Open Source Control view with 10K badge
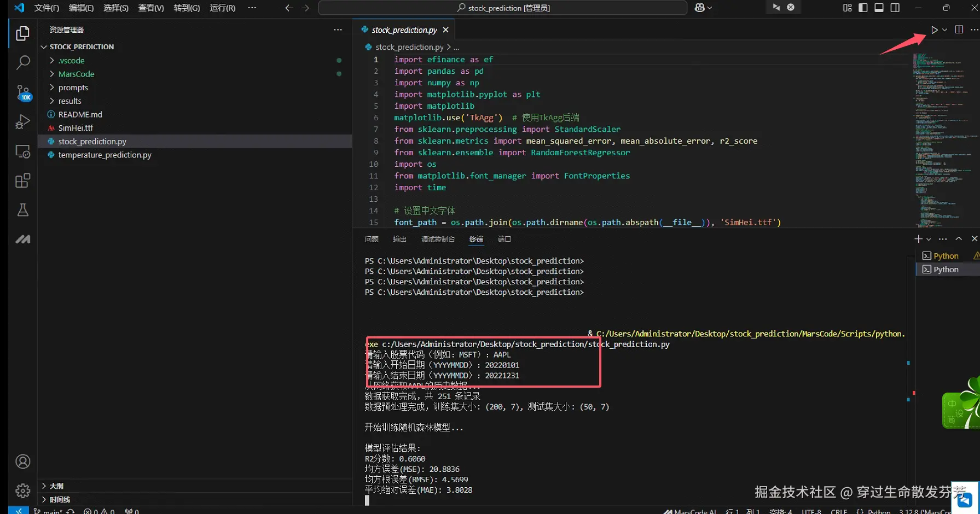The width and height of the screenshot is (980, 514). coord(22,92)
